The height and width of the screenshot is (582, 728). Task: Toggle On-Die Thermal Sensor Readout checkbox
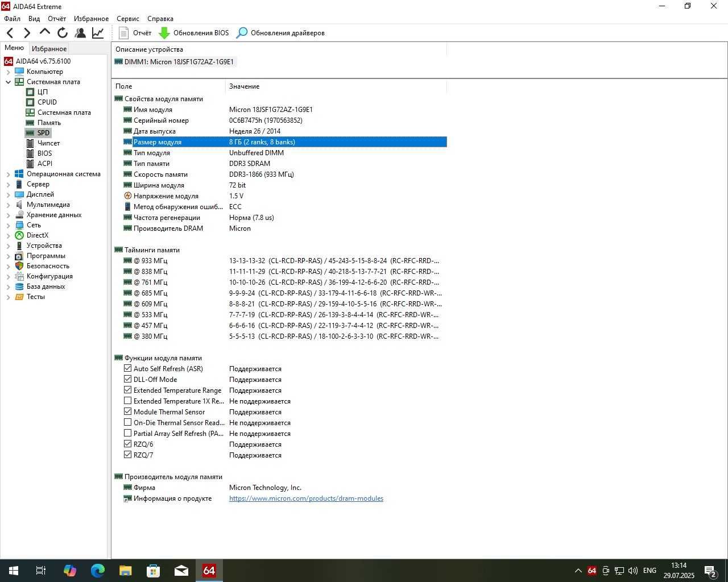coord(127,422)
